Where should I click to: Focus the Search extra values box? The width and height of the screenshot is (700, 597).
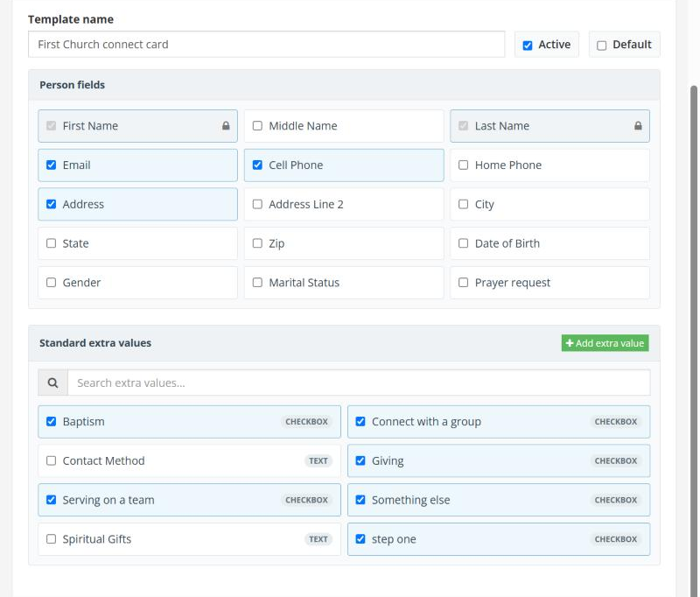(359, 383)
